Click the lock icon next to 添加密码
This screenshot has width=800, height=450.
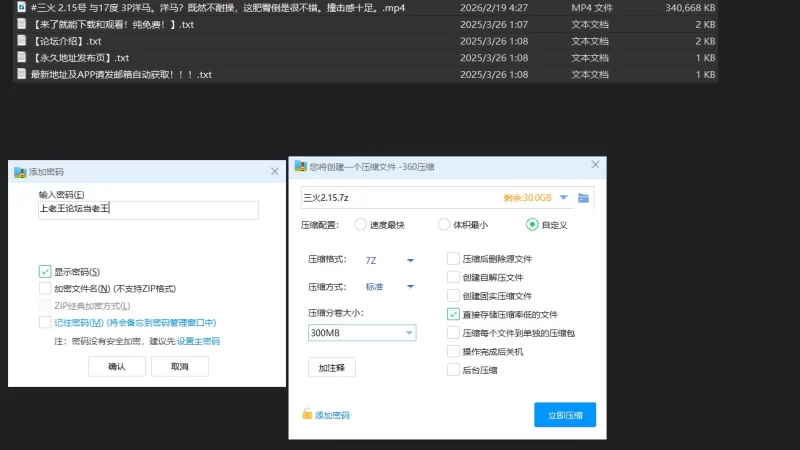[307, 415]
